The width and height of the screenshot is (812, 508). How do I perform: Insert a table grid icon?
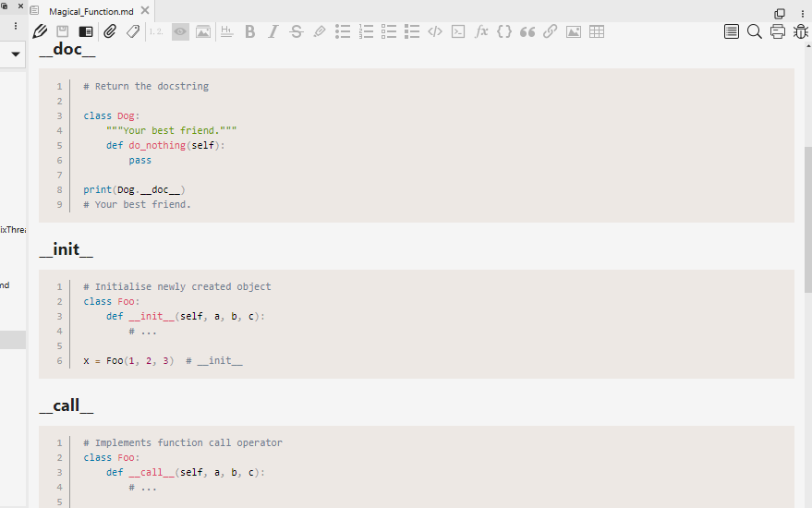(x=597, y=31)
